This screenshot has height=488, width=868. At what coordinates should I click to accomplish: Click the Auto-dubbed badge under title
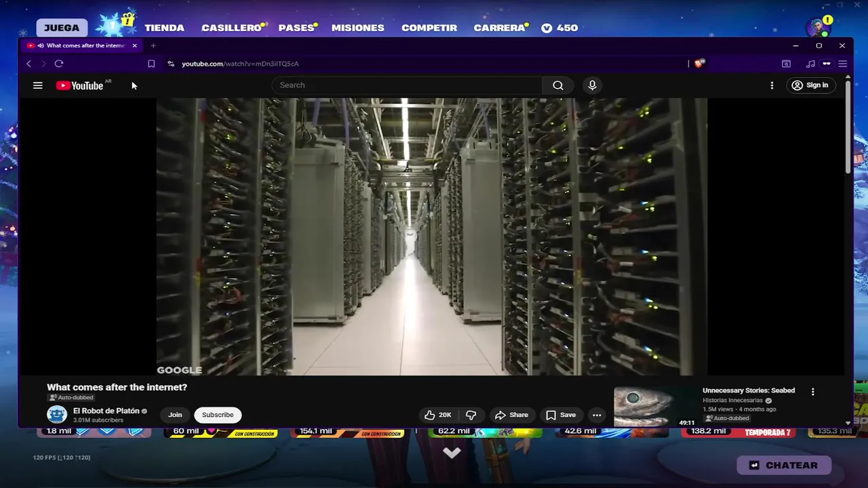71,398
